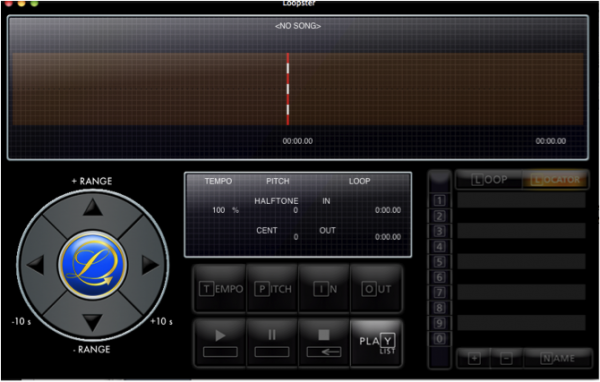Screen dimensions: 600x382
Task: Select locator slot number 4
Action: pos(439,247)
